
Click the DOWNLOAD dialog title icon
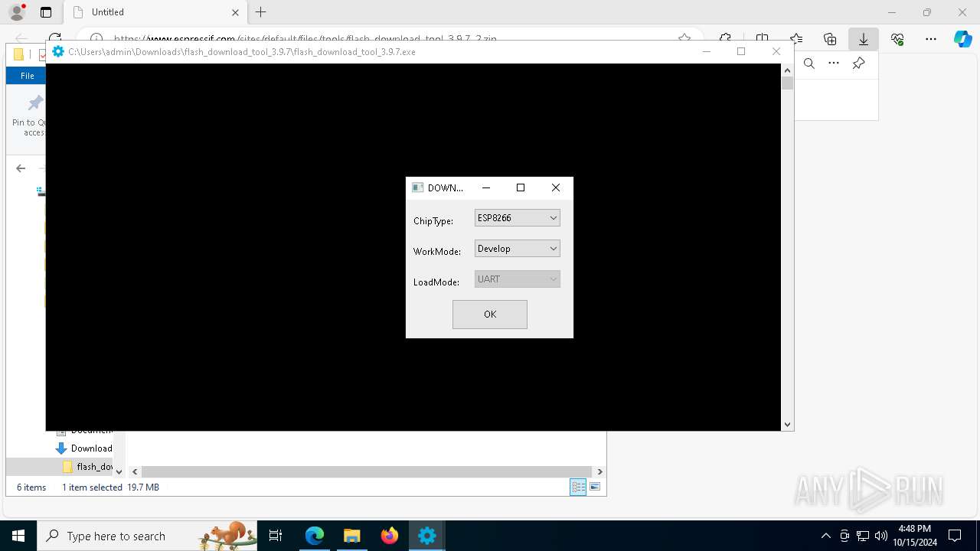coord(417,187)
